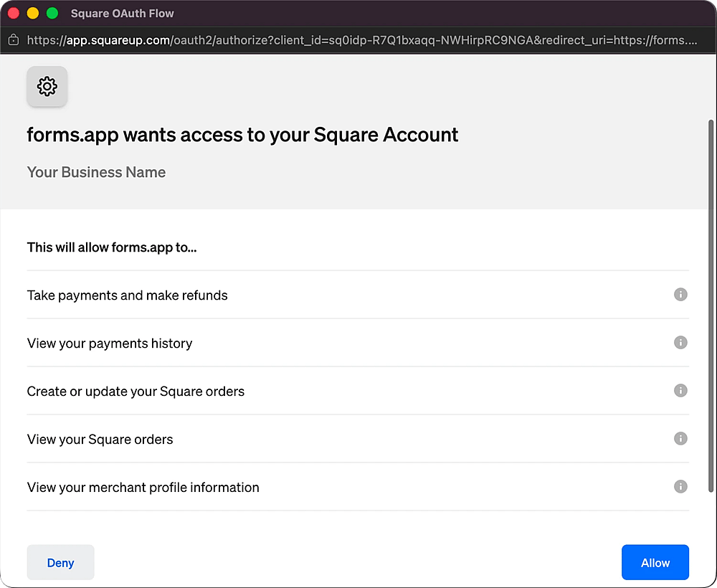Click 'View your payments history' text
The height and width of the screenshot is (588, 717).
pyautogui.click(x=109, y=343)
